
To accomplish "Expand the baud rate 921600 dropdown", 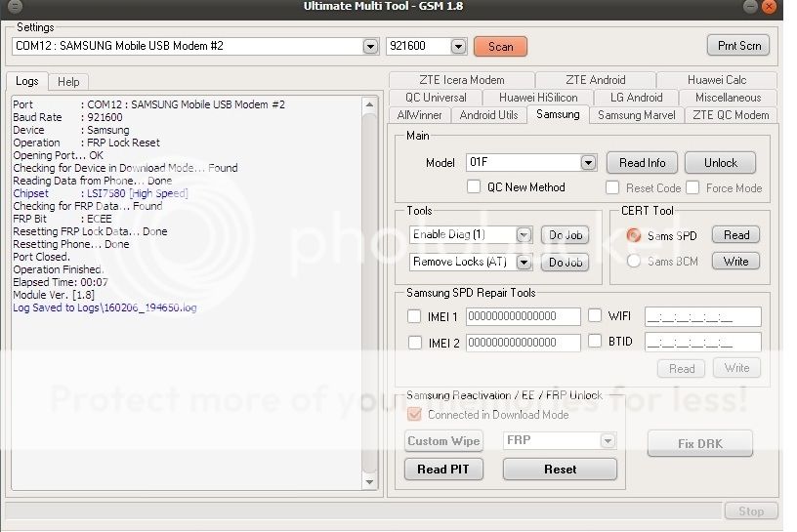I will (x=459, y=46).
